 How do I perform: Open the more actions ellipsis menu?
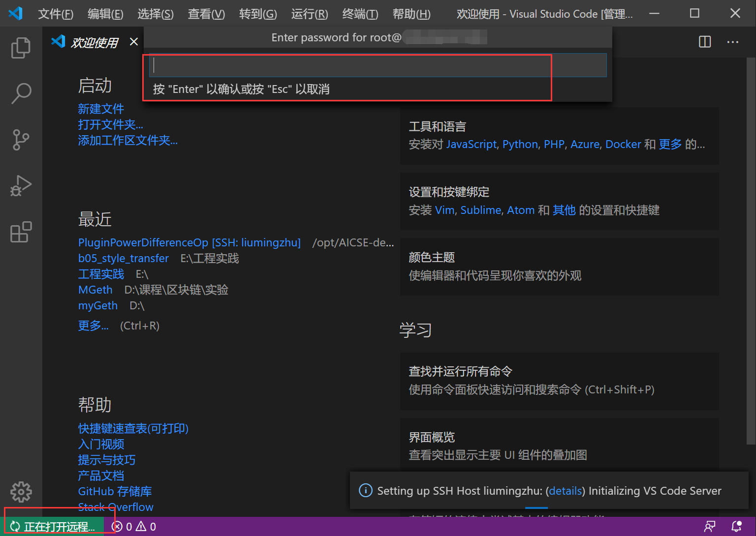click(x=733, y=42)
